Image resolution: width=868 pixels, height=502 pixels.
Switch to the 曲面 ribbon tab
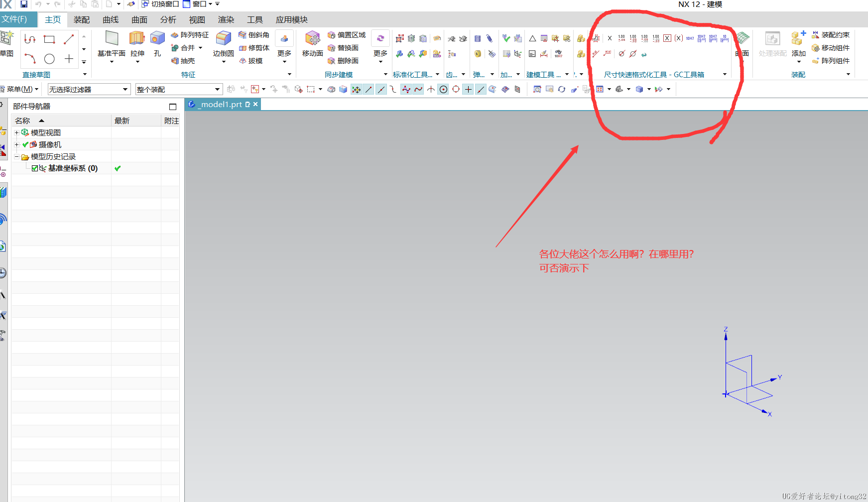[x=139, y=19]
